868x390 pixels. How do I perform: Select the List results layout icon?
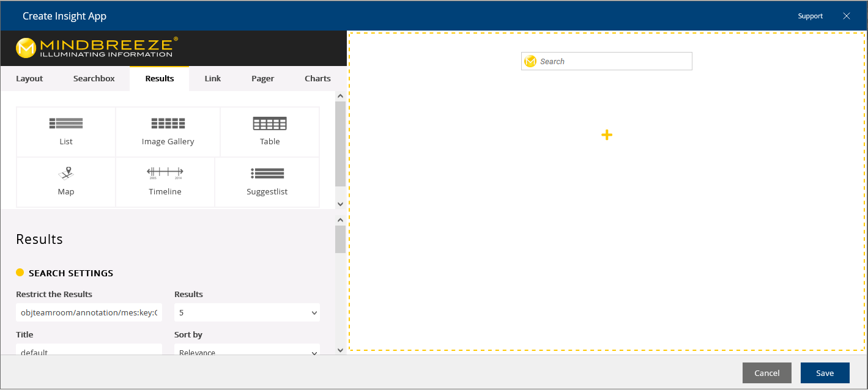[66, 123]
